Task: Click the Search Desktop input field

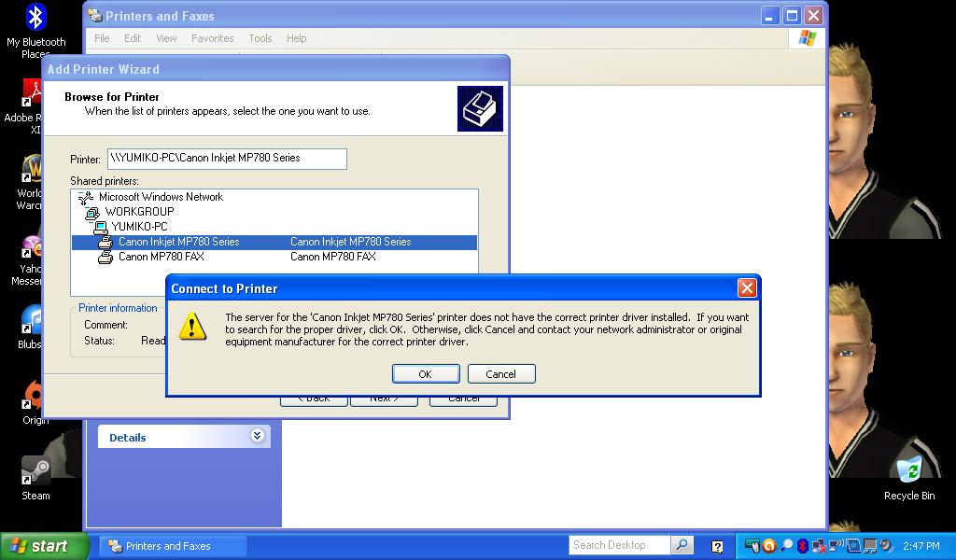Action: click(618, 545)
